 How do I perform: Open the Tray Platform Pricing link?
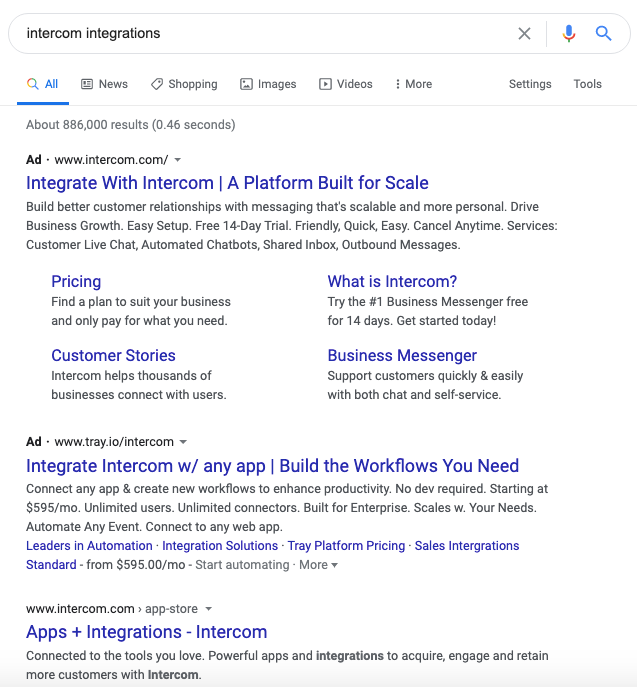(346, 545)
